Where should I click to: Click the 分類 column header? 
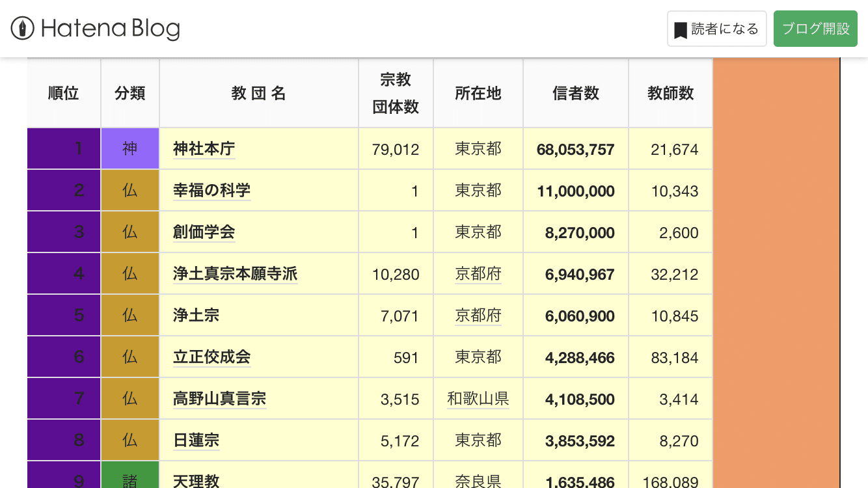tap(130, 93)
